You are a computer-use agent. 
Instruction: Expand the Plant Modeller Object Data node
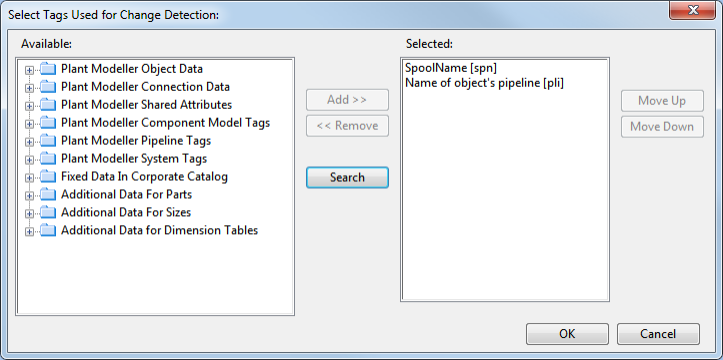[x=30, y=70]
